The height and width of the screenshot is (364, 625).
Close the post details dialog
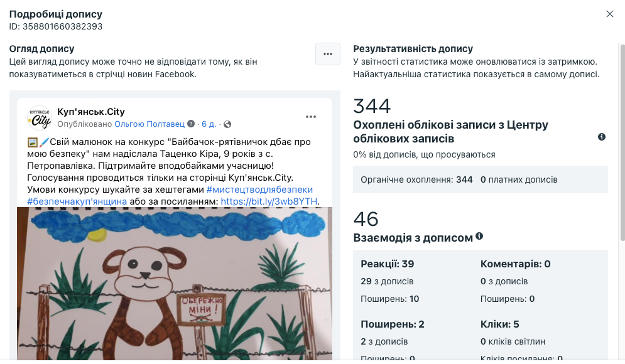pyautogui.click(x=609, y=14)
